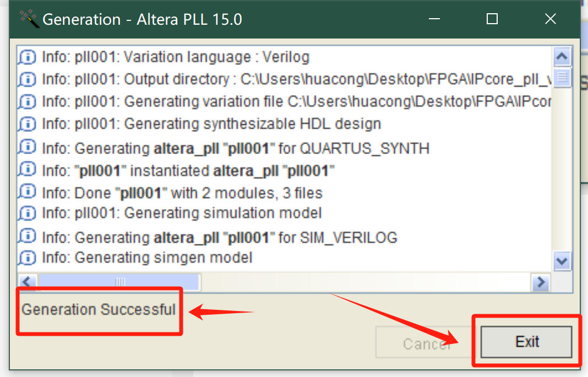Click the Exit button
Image resolution: width=588 pixels, height=377 pixels.
coord(526,342)
